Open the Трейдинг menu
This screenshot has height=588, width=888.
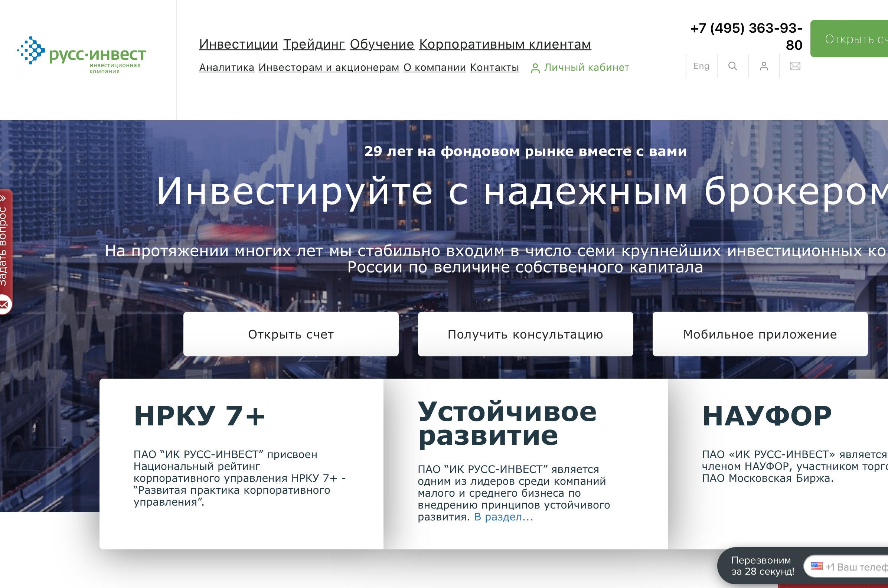pyautogui.click(x=314, y=44)
